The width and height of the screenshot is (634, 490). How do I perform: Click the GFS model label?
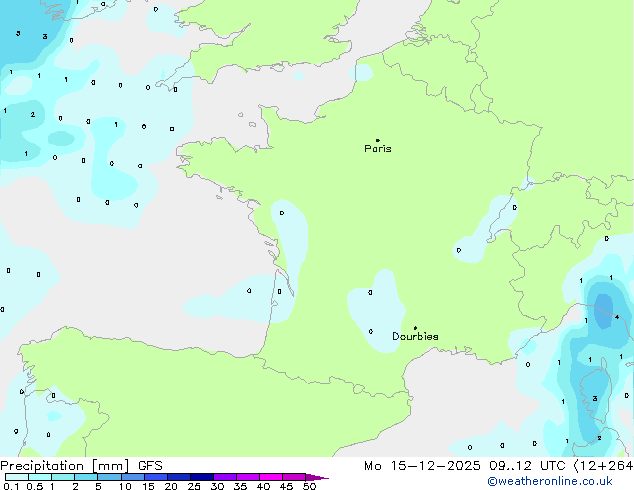coord(150,466)
